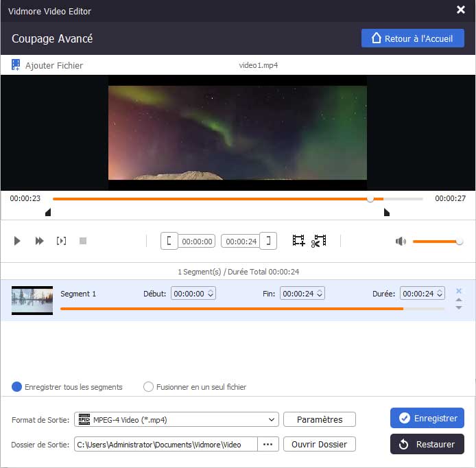476x468 pixels.
Task: Set end point with right bracket button
Action: pos(268,241)
